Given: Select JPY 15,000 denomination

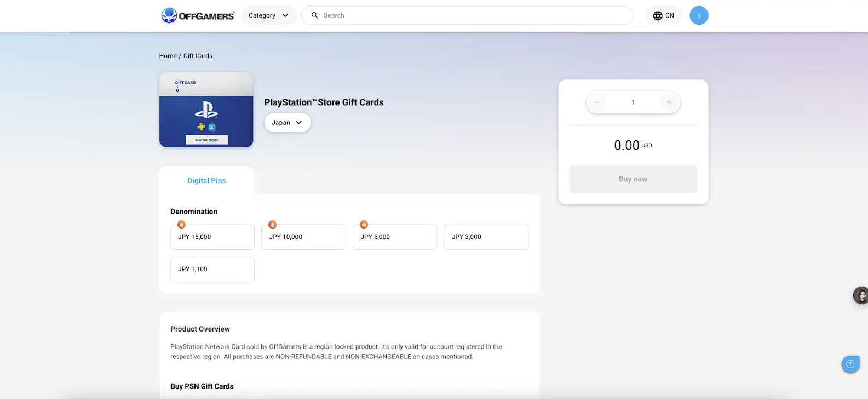Looking at the screenshot, I should click(x=212, y=237).
